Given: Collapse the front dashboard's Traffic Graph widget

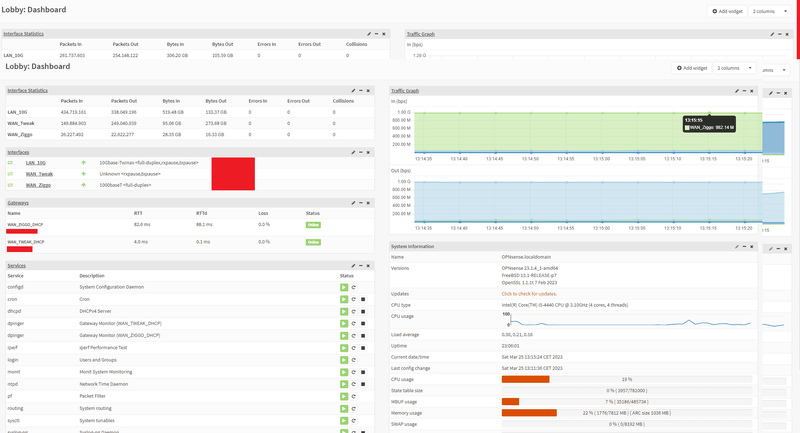Looking at the screenshot, I should click(x=744, y=91).
